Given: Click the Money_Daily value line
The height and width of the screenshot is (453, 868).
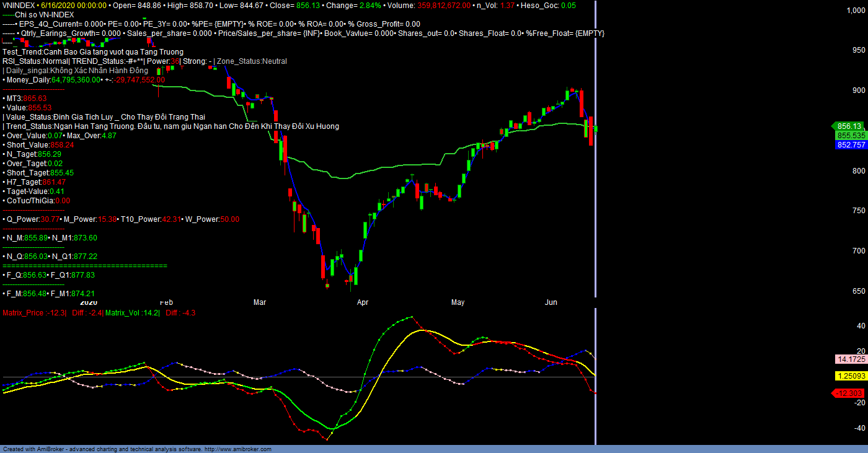Looking at the screenshot, I should tap(84, 79).
